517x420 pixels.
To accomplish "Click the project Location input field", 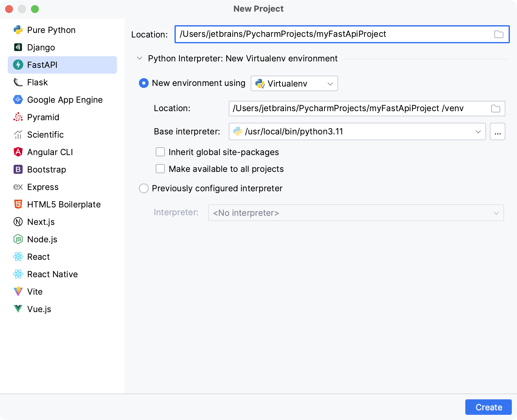I will click(x=342, y=34).
